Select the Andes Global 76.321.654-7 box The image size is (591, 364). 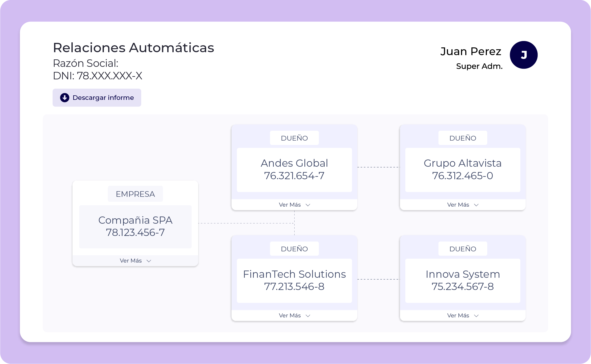pyautogui.click(x=294, y=170)
